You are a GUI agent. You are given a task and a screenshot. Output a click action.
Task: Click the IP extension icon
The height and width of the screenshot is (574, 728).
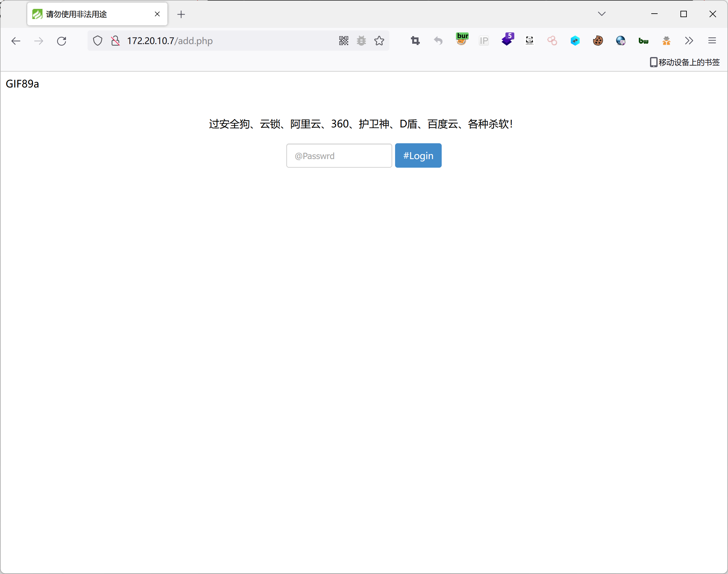[484, 41]
